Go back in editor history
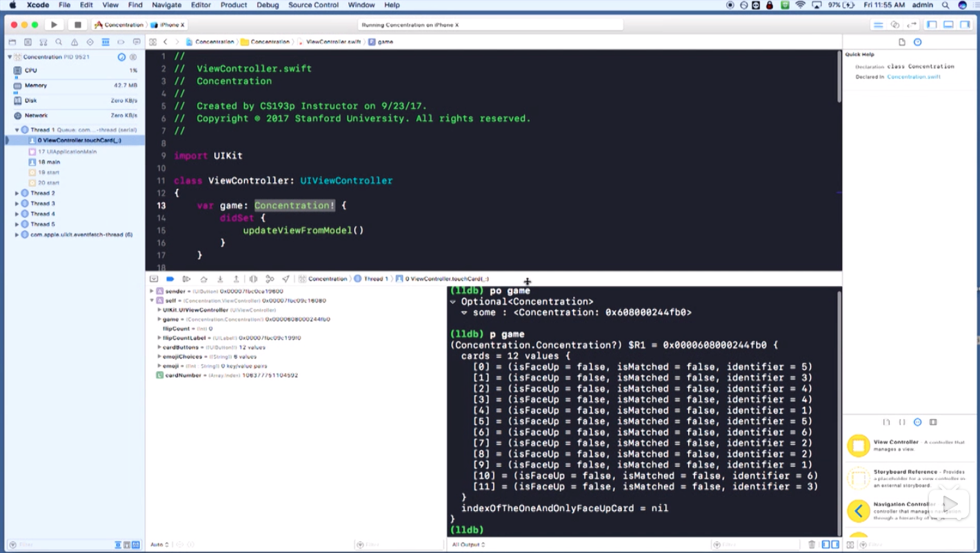 [x=166, y=42]
